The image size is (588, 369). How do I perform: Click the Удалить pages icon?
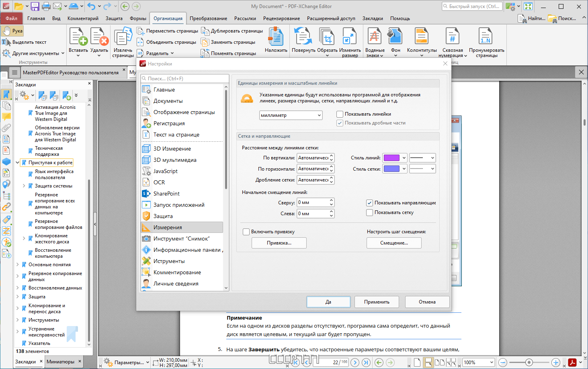pyautogui.click(x=99, y=37)
